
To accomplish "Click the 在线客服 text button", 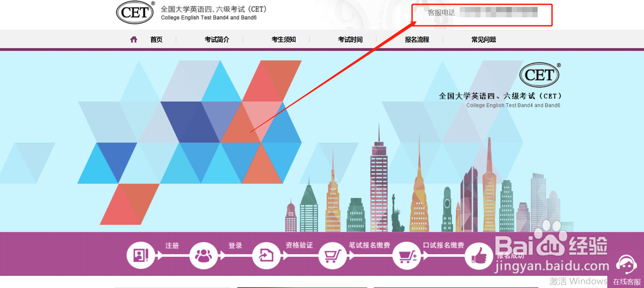I will pyautogui.click(x=627, y=282).
